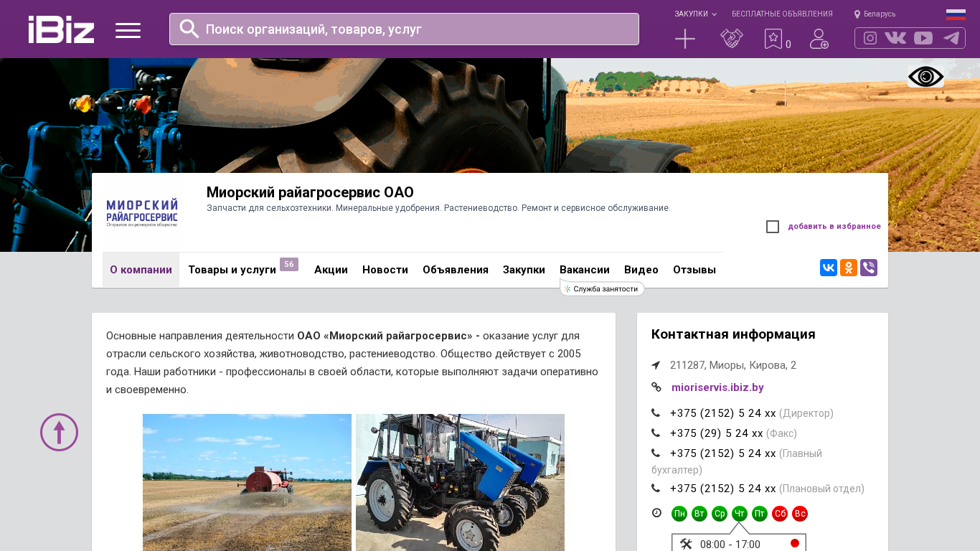The image size is (980, 551).
Task: Open Бесплатные объявления link
Action: tap(782, 14)
